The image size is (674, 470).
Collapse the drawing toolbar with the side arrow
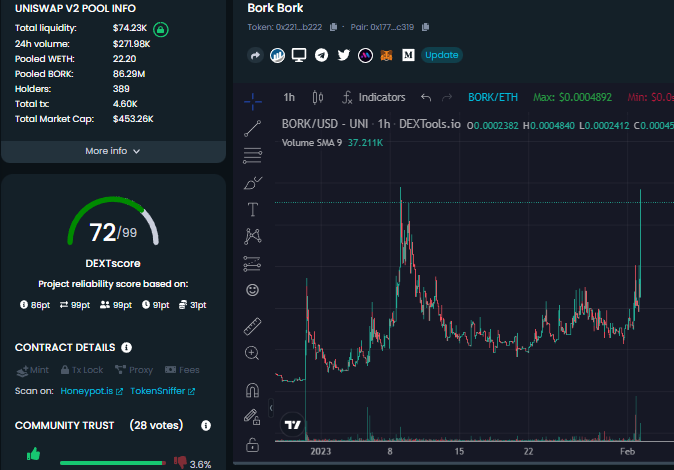pos(271,408)
